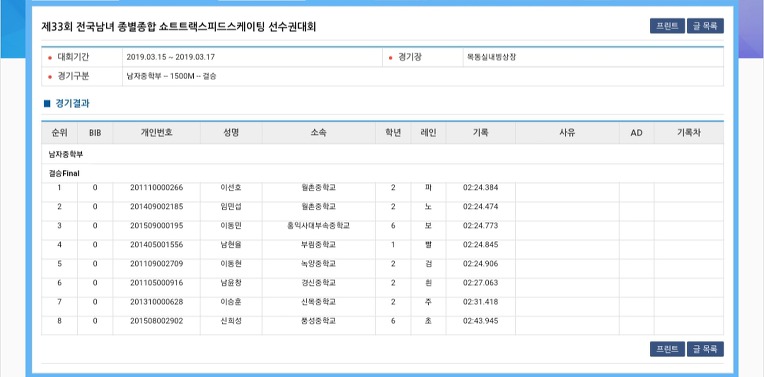
Task: Open 글 목록 button beside the page title
Action: click(705, 26)
